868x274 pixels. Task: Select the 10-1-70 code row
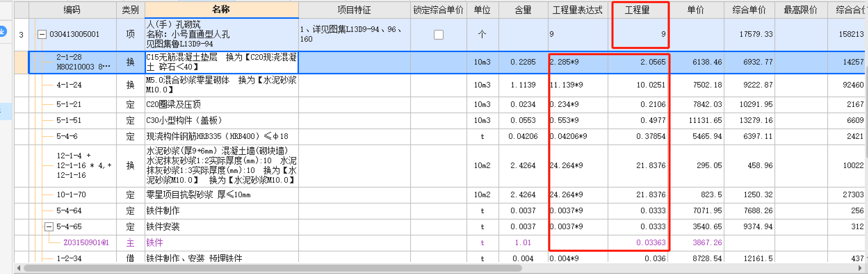(71, 195)
